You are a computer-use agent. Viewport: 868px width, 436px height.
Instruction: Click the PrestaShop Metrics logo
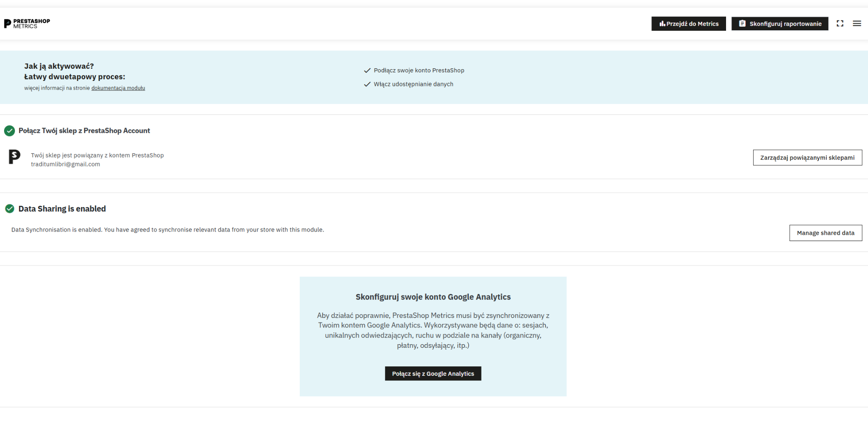(27, 24)
